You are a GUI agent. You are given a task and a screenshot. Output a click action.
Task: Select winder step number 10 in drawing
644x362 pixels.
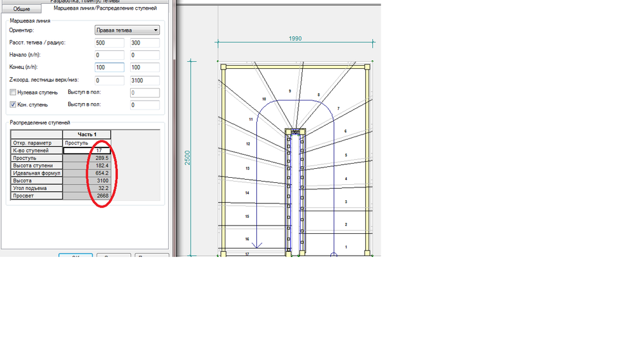point(263,99)
